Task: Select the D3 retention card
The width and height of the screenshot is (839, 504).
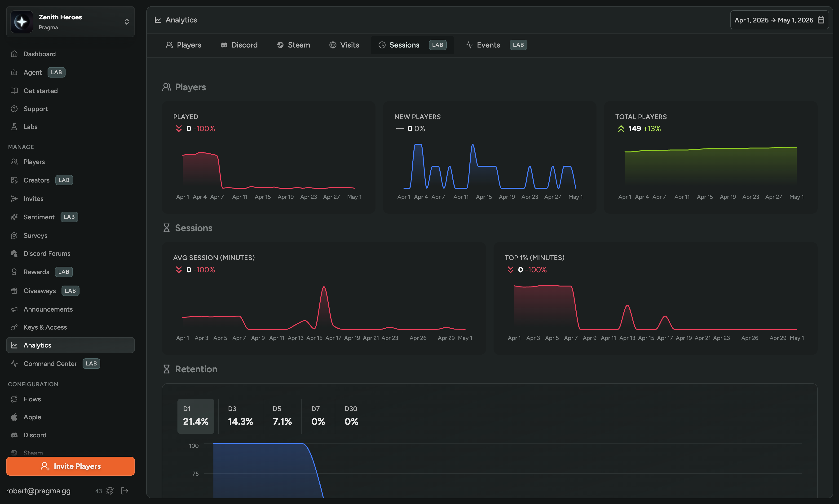Action: coord(241,416)
